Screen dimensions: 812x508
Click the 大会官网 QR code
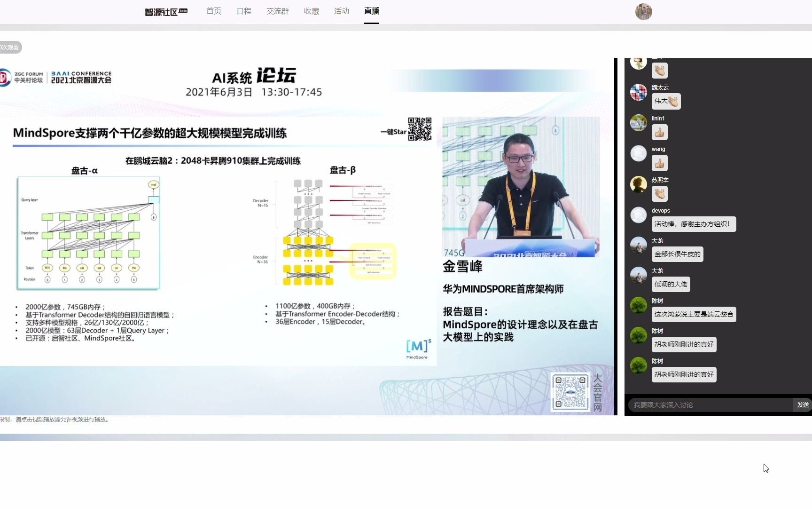click(x=570, y=392)
